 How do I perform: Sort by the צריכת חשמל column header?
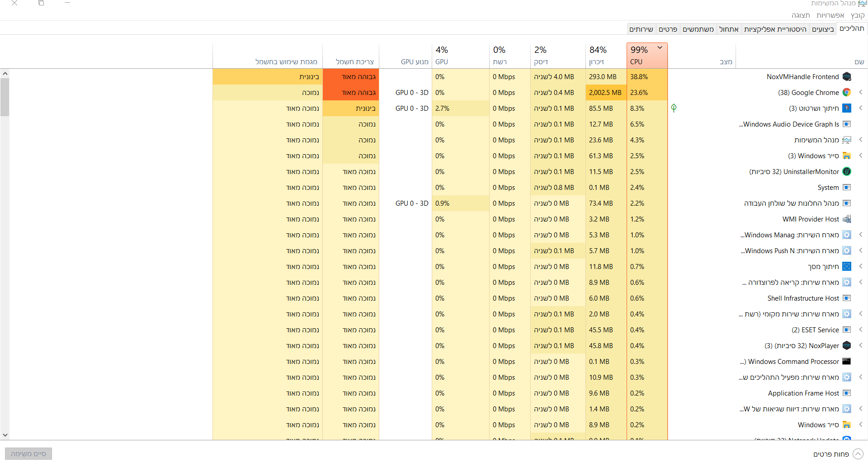351,56
